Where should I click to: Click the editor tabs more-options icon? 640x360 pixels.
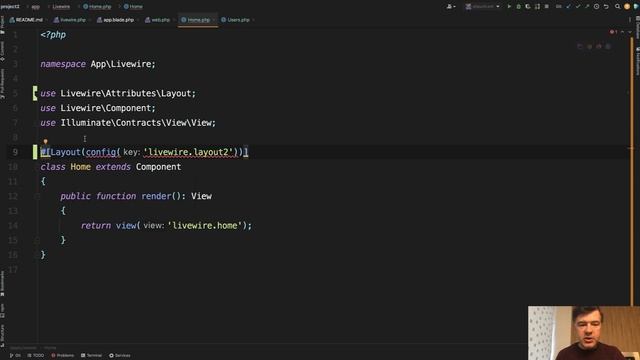630,20
